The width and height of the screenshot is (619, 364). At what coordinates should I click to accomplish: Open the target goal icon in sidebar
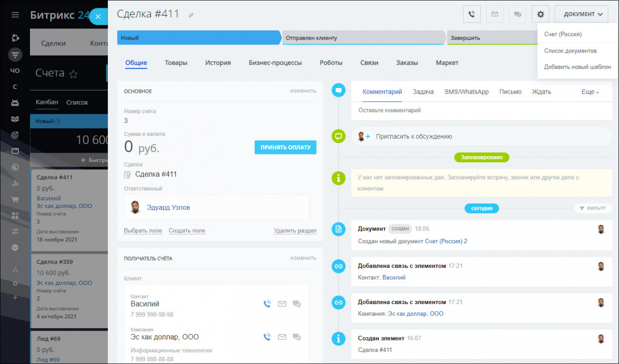(x=15, y=135)
